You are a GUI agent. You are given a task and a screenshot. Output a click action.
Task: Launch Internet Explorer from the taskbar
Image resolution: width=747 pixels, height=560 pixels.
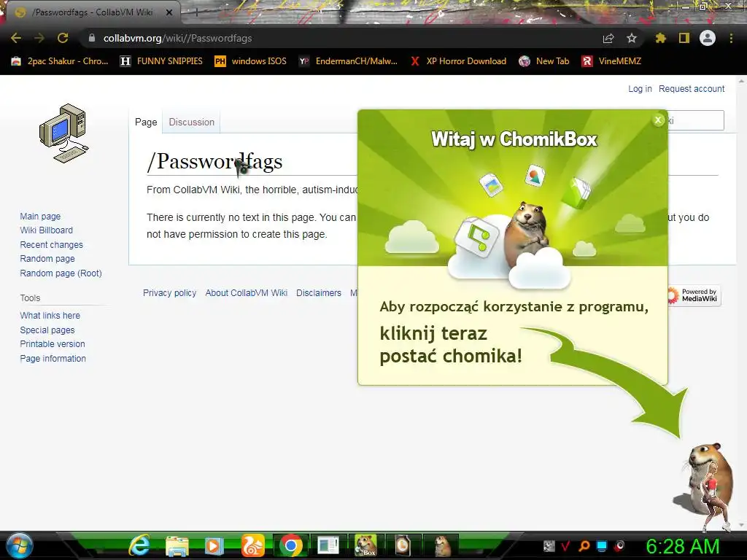pyautogui.click(x=139, y=545)
